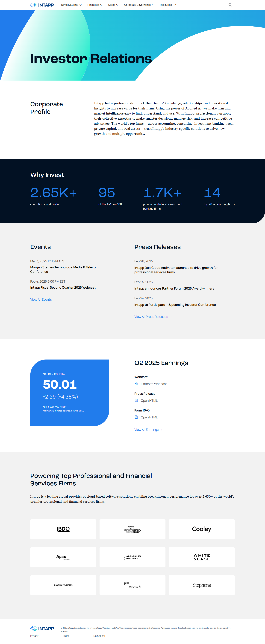Image resolution: width=265 pixels, height=644 pixels.
Task: Open the Morgan Stanley conference event
Action: [64, 269]
